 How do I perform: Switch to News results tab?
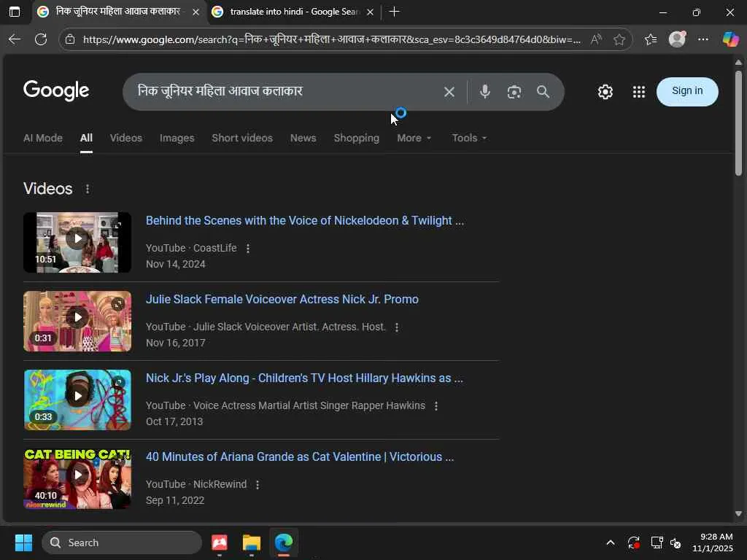pos(303,138)
